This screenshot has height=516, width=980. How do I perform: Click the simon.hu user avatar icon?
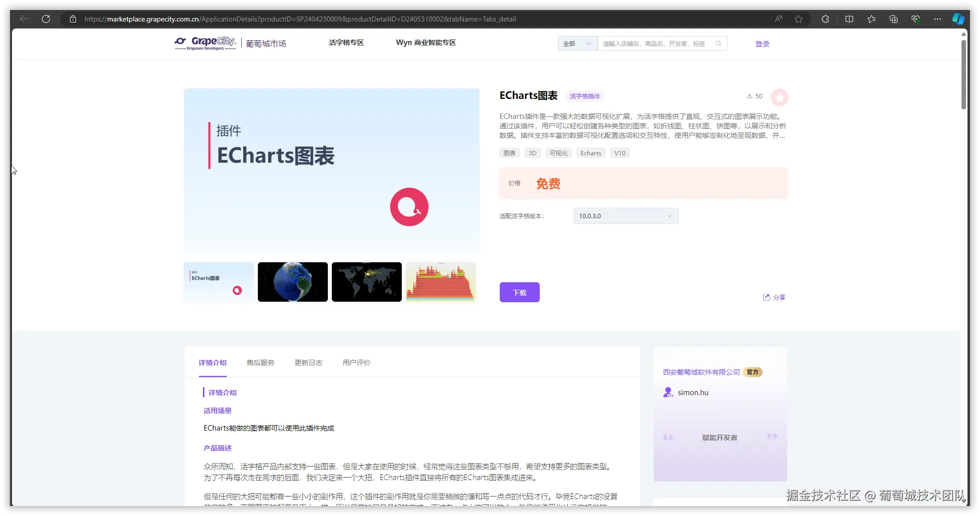pyautogui.click(x=668, y=393)
